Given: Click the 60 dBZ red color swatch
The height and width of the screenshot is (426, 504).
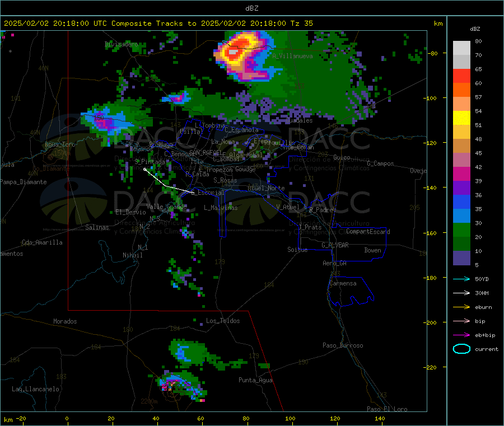Looking at the screenshot, I should tap(461, 76).
